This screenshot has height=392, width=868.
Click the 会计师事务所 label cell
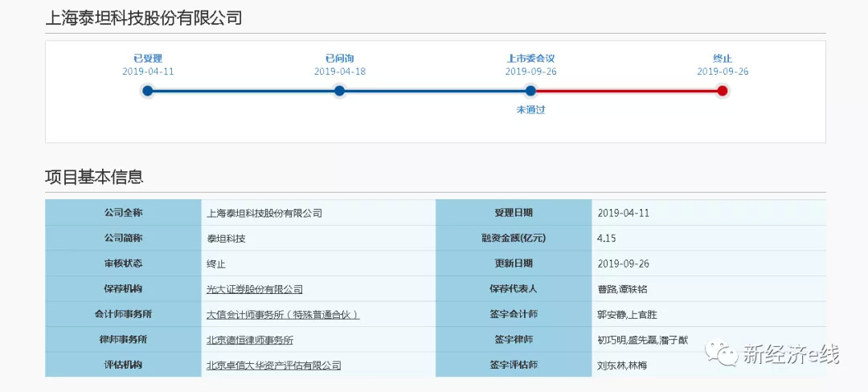click(x=123, y=315)
